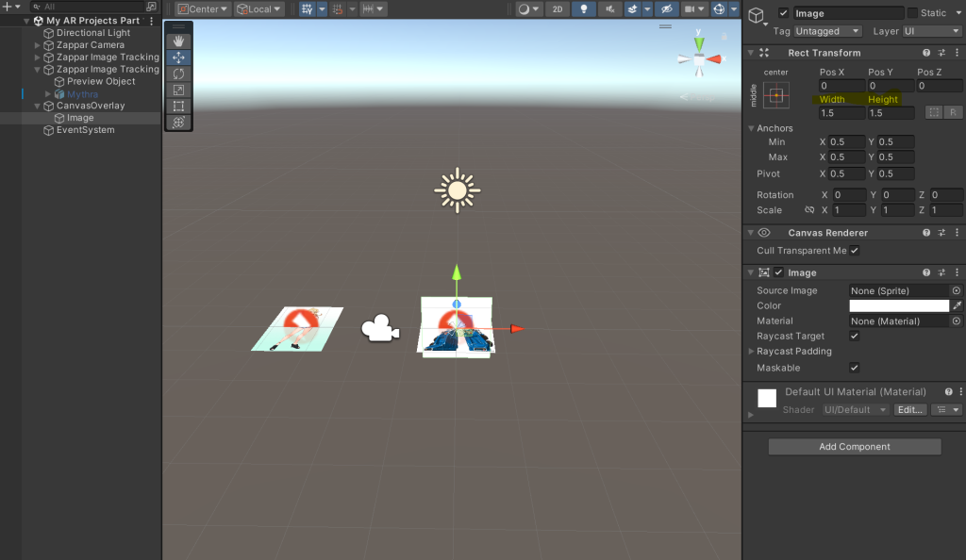
Task: Click the Add Component button
Action: tap(854, 447)
